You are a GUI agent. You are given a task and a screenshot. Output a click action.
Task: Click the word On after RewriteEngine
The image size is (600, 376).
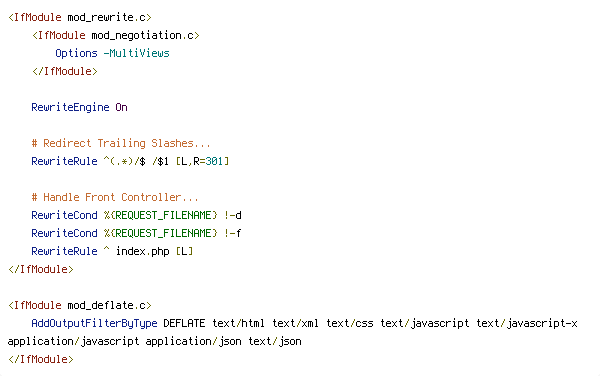(121, 107)
